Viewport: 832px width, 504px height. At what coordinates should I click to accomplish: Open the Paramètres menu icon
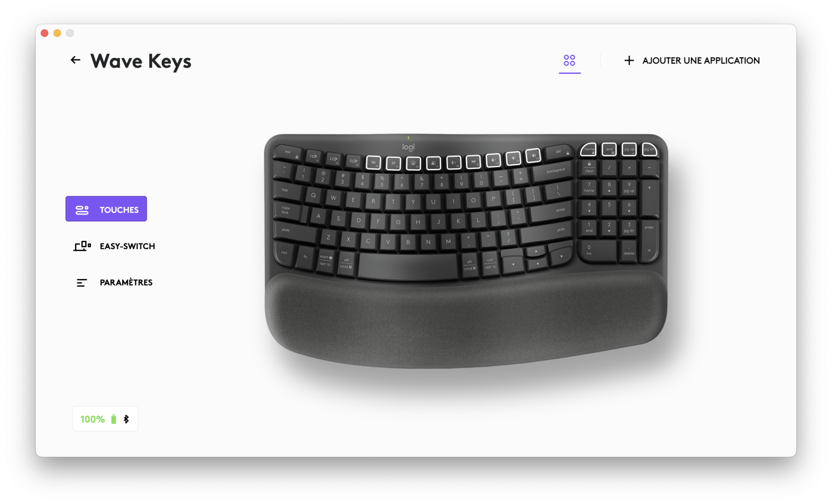click(81, 282)
